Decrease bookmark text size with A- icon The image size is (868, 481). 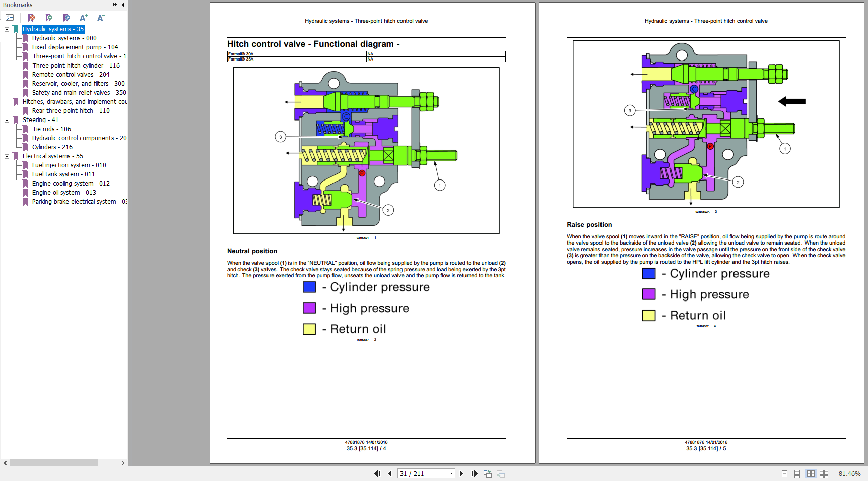(x=101, y=18)
